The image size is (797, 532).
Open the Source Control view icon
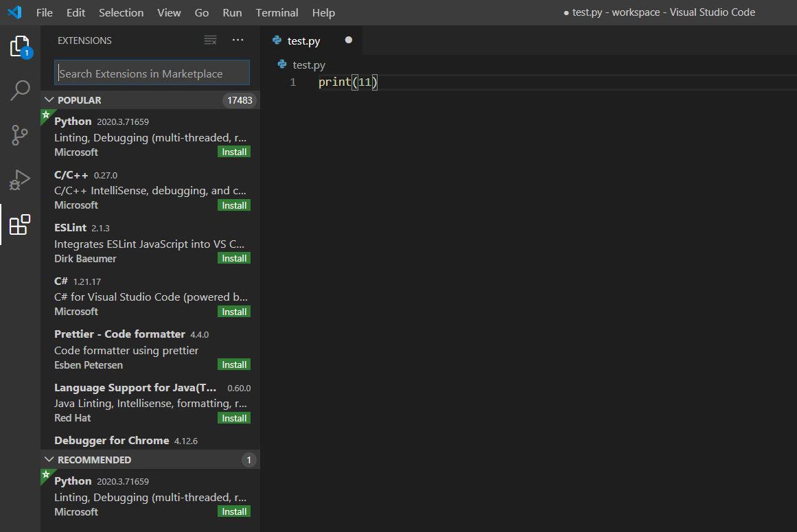pos(20,135)
